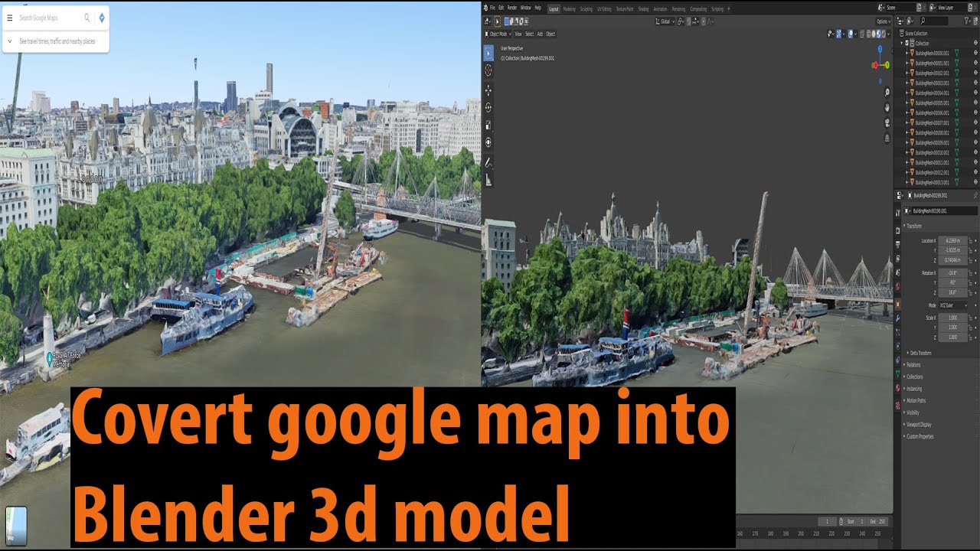Click the Google Maps layers thumbnail

[x=15, y=527]
